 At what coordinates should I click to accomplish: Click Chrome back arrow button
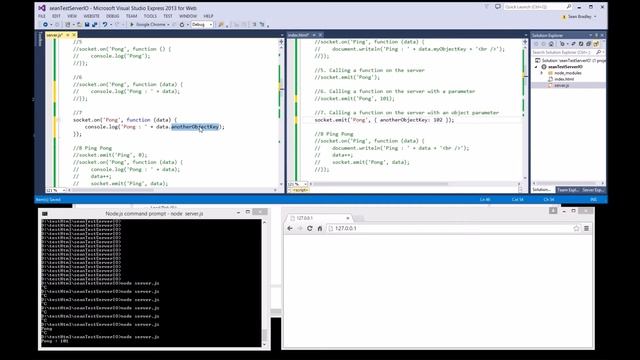290,229
